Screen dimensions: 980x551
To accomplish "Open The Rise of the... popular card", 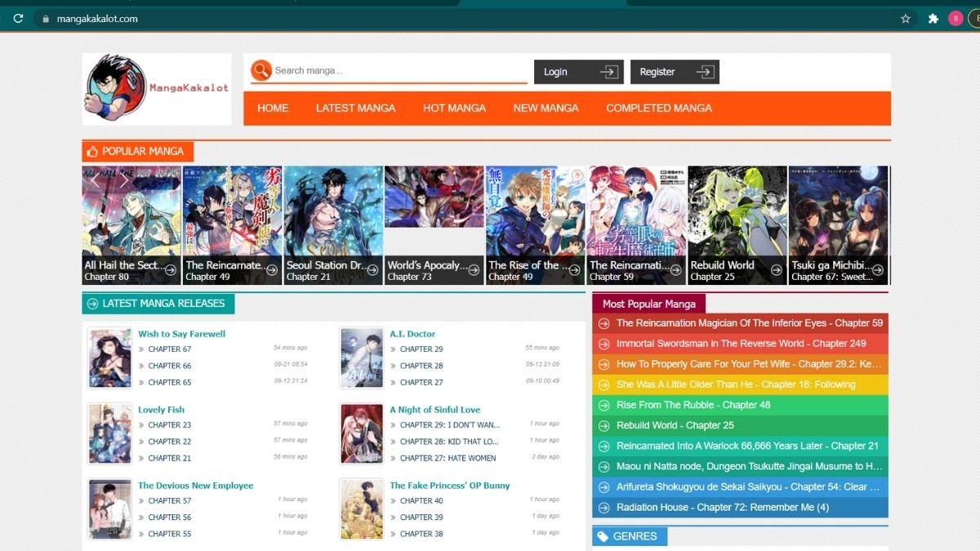I will click(x=535, y=225).
